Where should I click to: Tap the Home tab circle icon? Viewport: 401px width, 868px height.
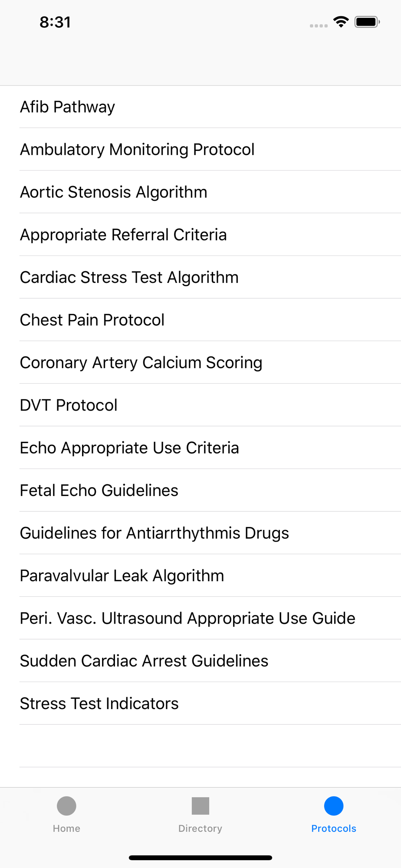point(66,806)
